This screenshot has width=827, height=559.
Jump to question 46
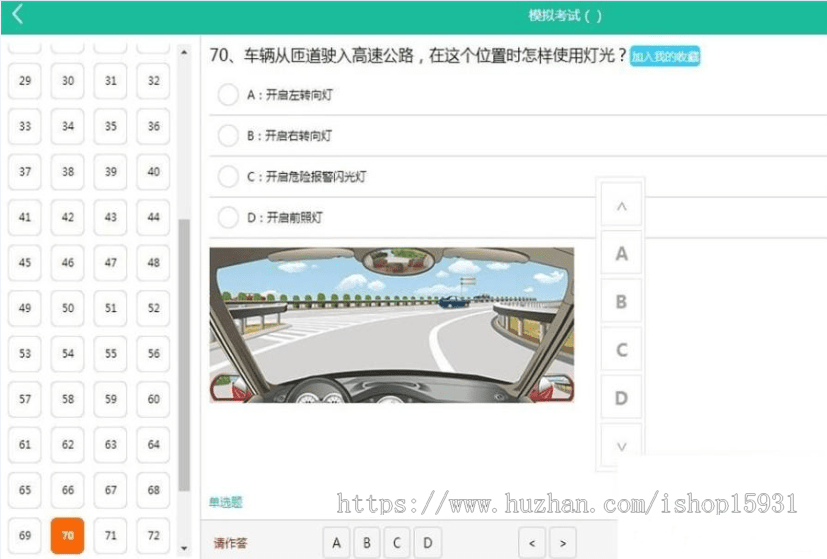tap(68, 262)
